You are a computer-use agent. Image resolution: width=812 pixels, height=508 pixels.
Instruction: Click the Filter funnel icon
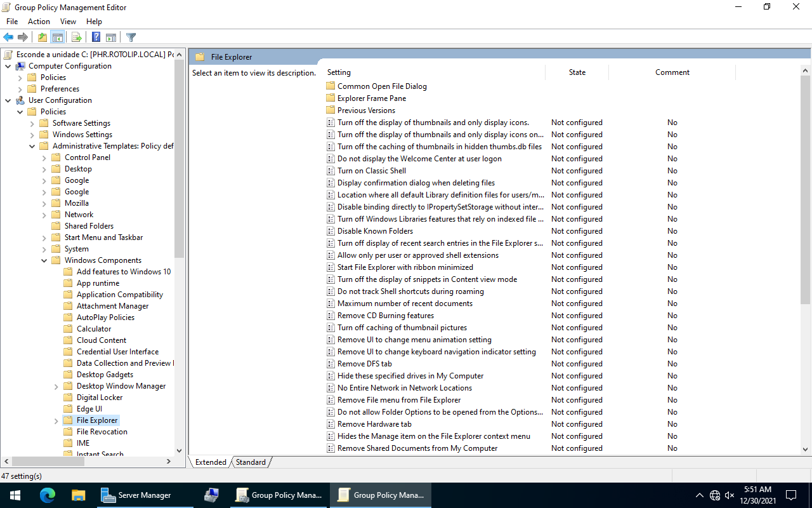[131, 37]
